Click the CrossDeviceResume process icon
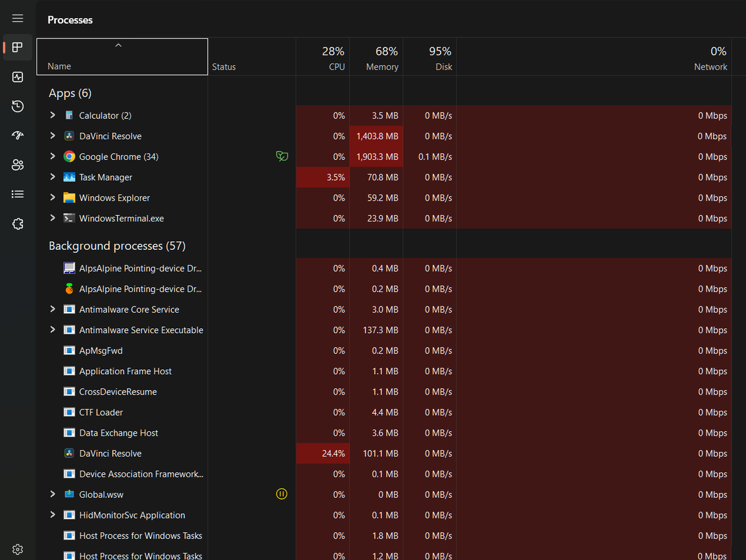 tap(69, 392)
